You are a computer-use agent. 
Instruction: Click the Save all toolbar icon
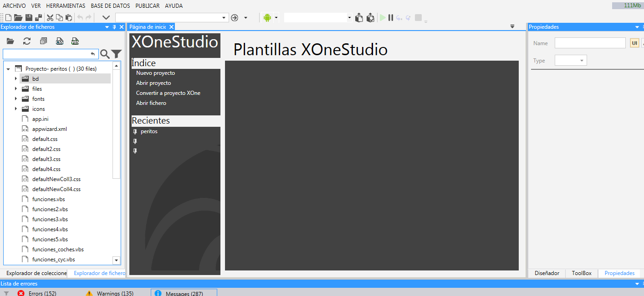click(x=39, y=18)
